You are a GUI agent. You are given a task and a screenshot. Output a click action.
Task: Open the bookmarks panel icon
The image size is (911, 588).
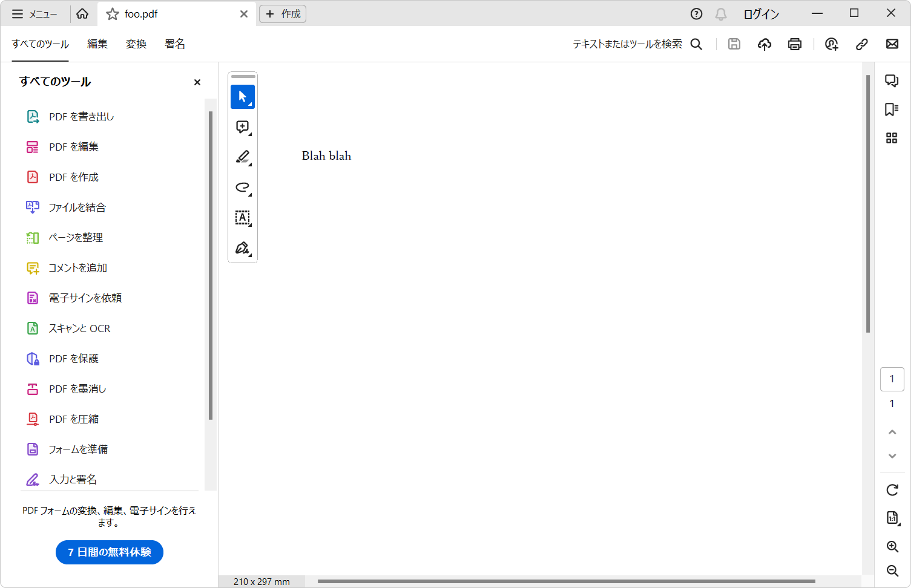point(892,109)
